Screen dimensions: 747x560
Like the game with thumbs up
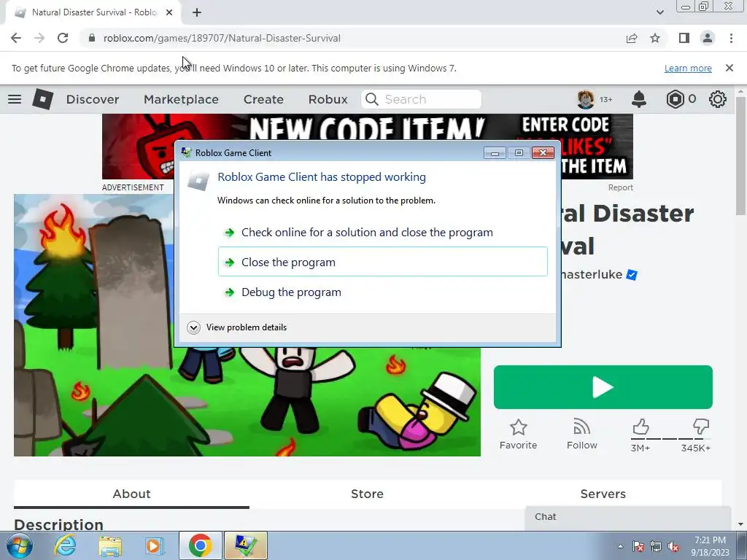[640, 427]
